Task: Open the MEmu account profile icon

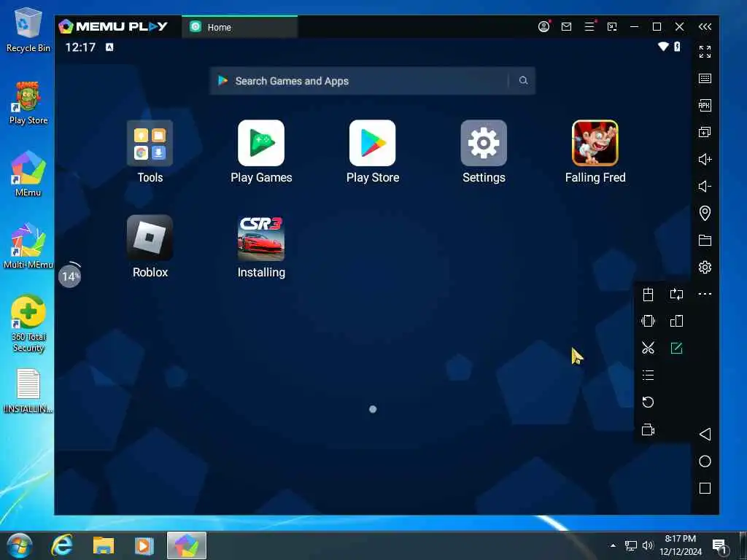Action: [543, 27]
